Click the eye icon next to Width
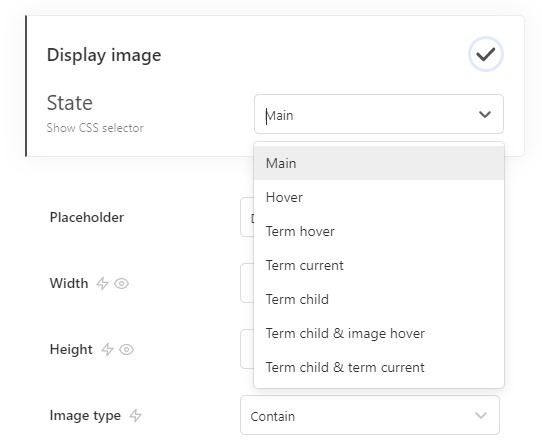The image size is (542, 446). click(x=121, y=284)
